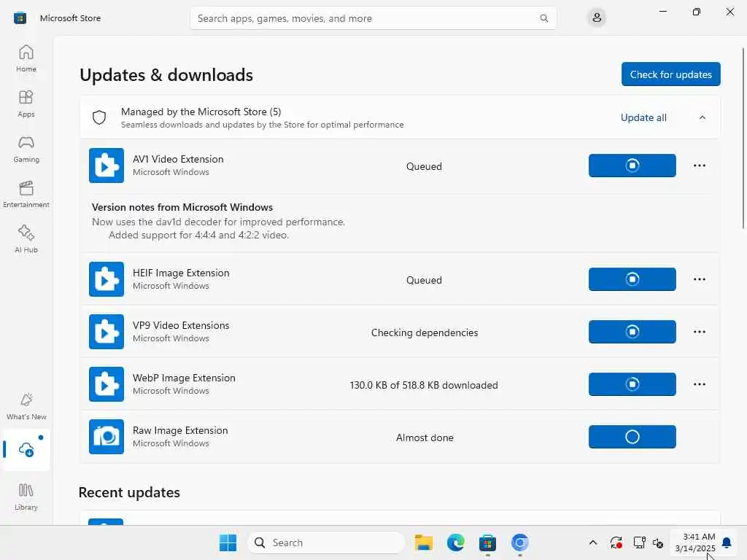Click the vertical scrollbar of the Store page

(x=743, y=138)
